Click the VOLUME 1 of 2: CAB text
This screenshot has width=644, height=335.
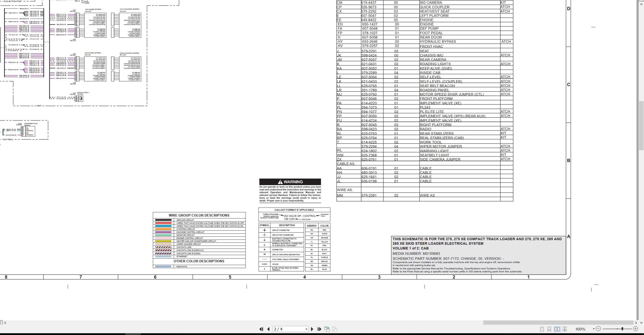click(x=411, y=248)
